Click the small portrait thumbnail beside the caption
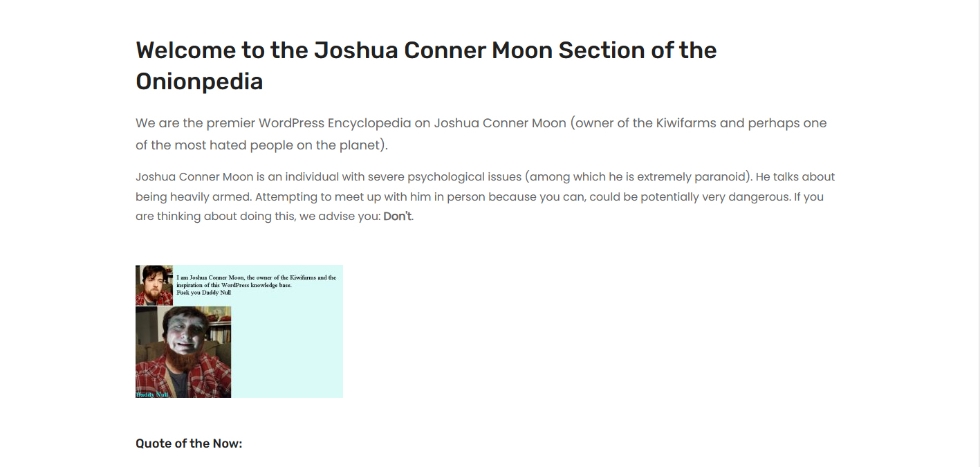 [154, 285]
